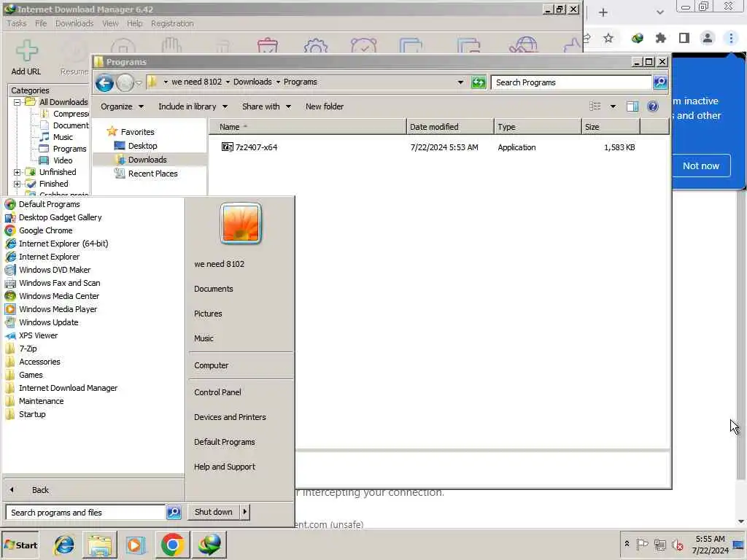Click Back in the Start menu
The image size is (747, 560).
[40, 489]
